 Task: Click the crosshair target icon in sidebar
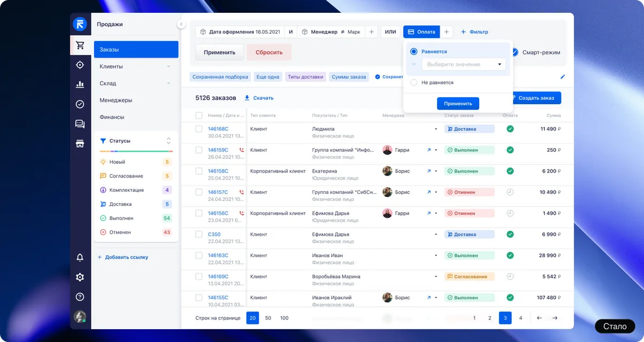click(x=80, y=65)
